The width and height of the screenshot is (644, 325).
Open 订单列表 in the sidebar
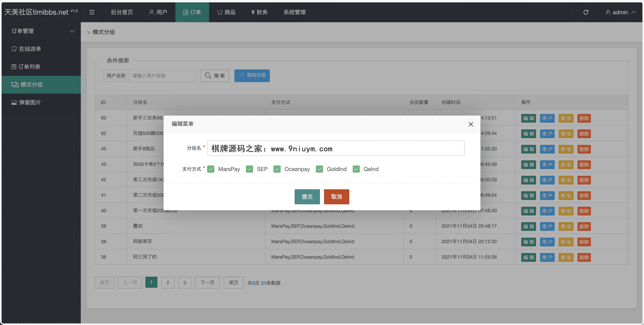pos(41,67)
